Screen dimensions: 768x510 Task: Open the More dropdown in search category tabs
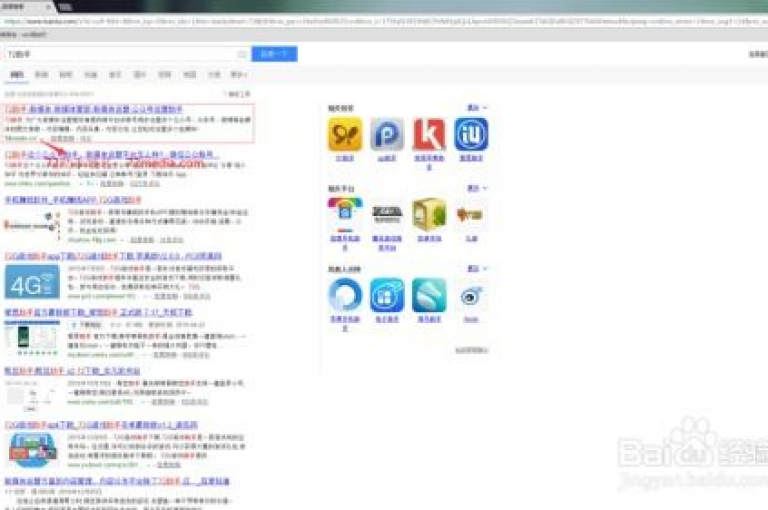tap(239, 74)
